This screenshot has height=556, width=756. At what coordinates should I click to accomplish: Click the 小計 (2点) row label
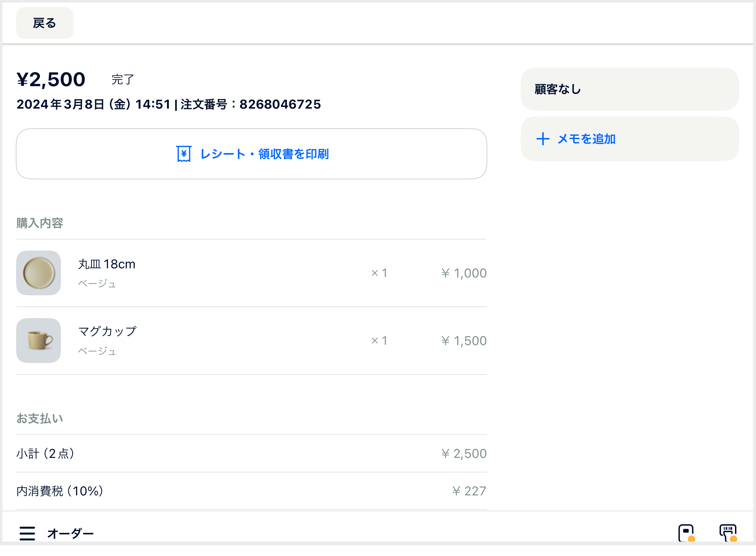coord(46,454)
